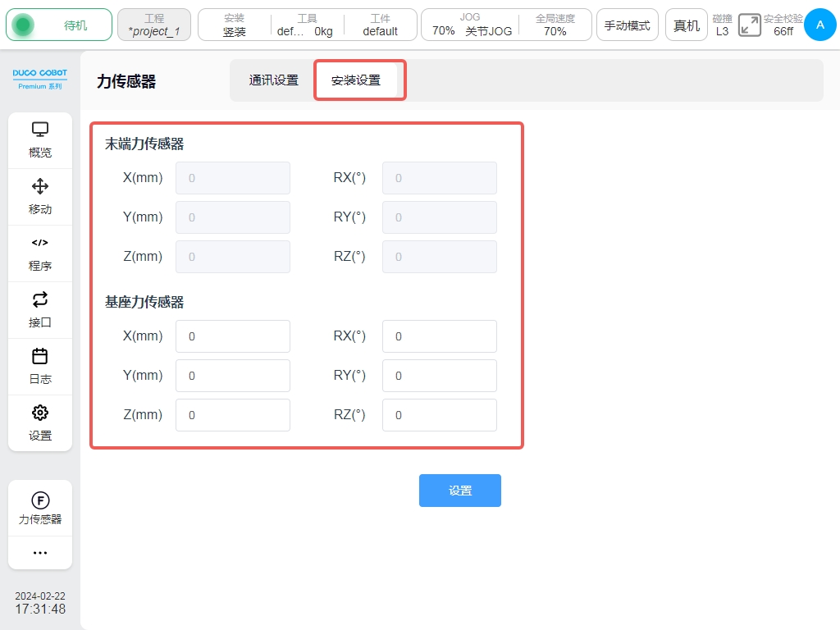Viewport: 840px width, 630px height.
Task: Expand the sidebar more options ellipsis
Action: 40,553
